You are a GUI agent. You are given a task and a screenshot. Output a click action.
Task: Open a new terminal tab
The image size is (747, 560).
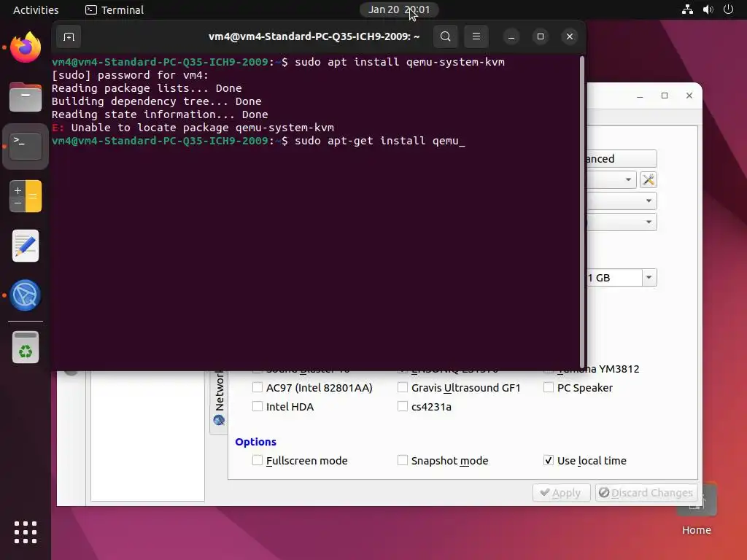(x=69, y=36)
